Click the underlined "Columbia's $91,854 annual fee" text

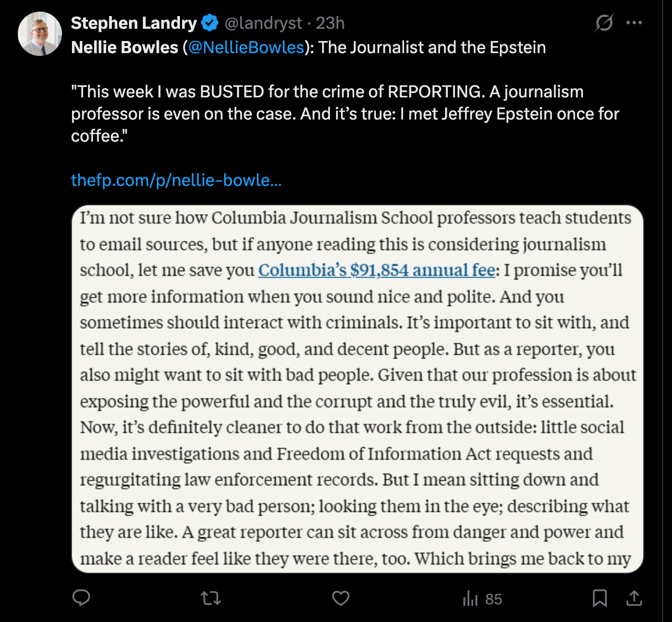tap(376, 270)
